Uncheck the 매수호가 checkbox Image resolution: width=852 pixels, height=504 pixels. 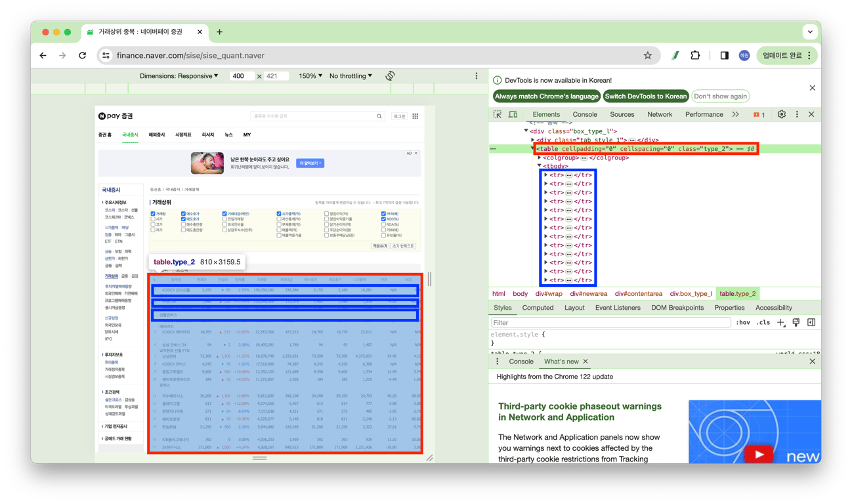(183, 214)
